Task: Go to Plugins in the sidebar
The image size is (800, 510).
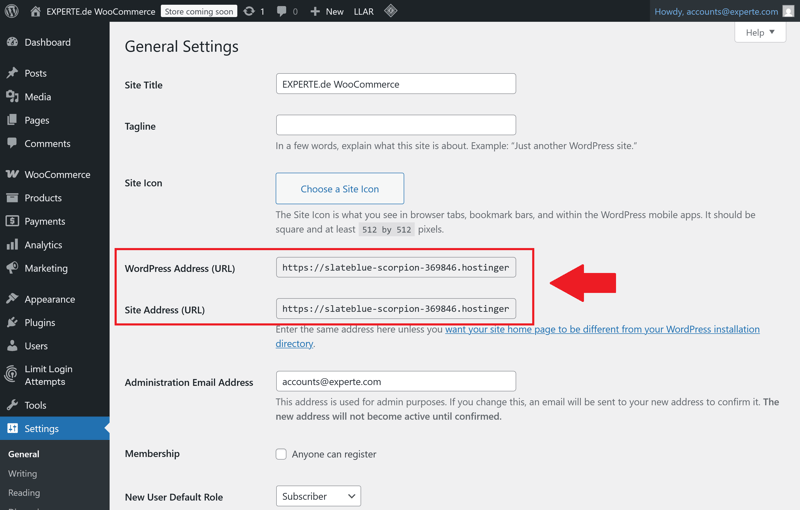Action: click(40, 323)
